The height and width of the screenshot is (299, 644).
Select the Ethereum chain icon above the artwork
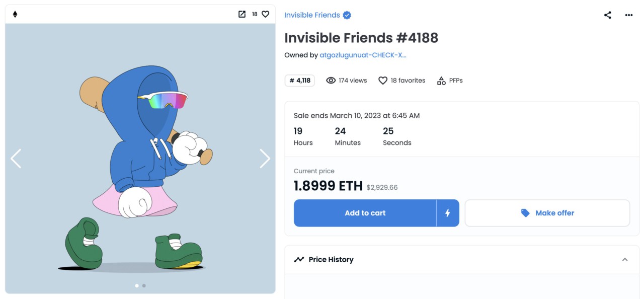click(15, 14)
